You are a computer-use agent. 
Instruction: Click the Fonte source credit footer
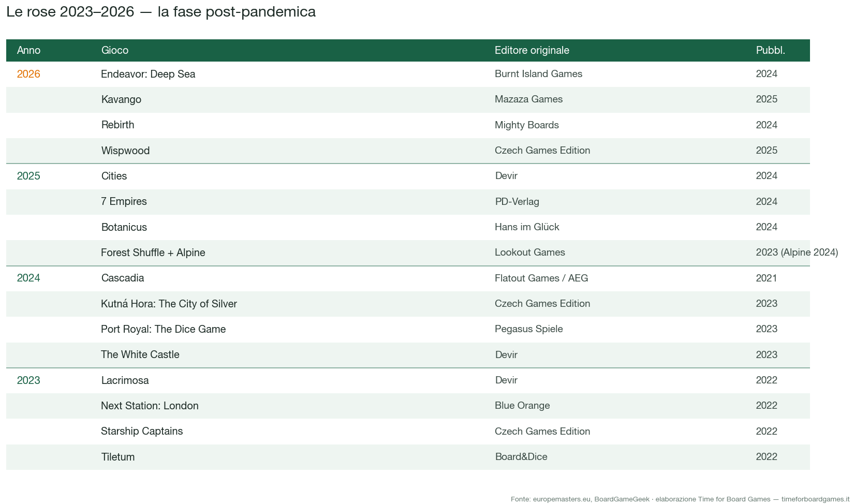pyautogui.click(x=680, y=499)
